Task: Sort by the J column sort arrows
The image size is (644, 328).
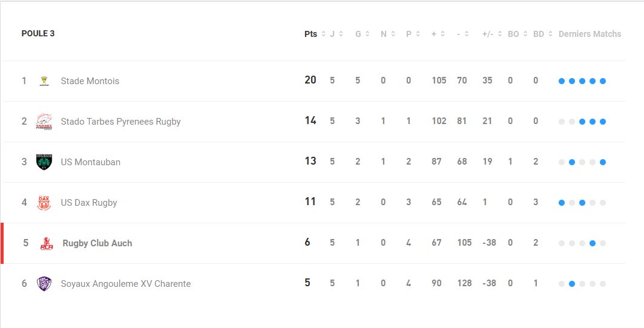Action: [x=341, y=34]
